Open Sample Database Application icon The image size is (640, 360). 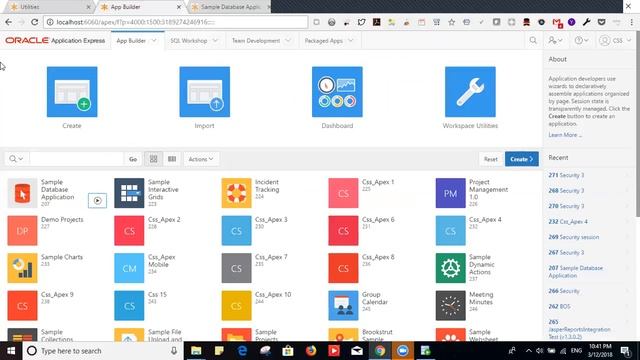(22, 193)
